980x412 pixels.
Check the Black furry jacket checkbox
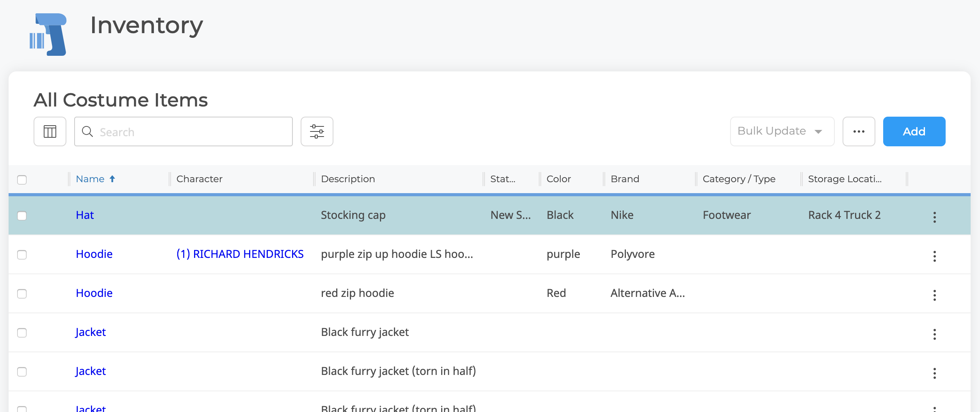click(22, 333)
